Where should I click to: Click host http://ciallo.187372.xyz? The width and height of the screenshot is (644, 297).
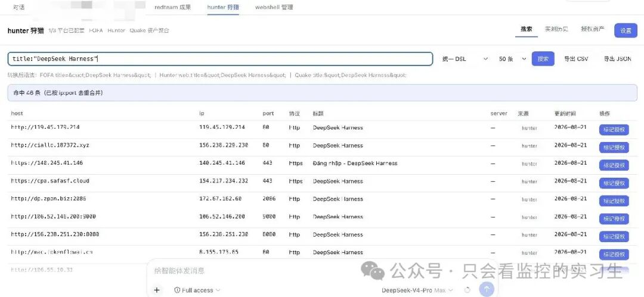tap(50, 146)
